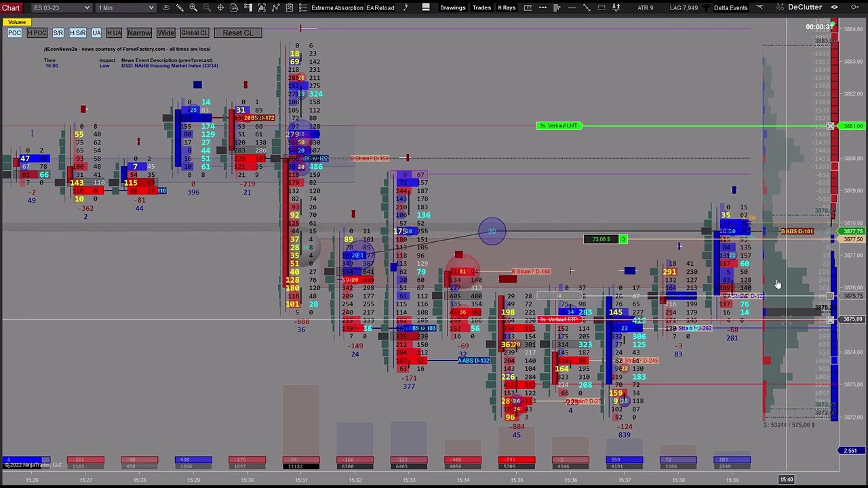The width and height of the screenshot is (868, 488).
Task: Toggle the UA button
Action: click(x=96, y=33)
